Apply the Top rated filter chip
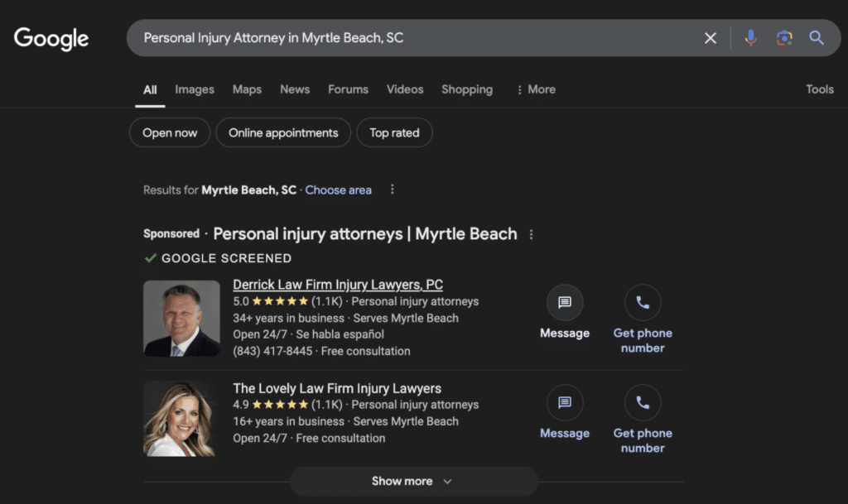The height and width of the screenshot is (504, 848). (394, 132)
